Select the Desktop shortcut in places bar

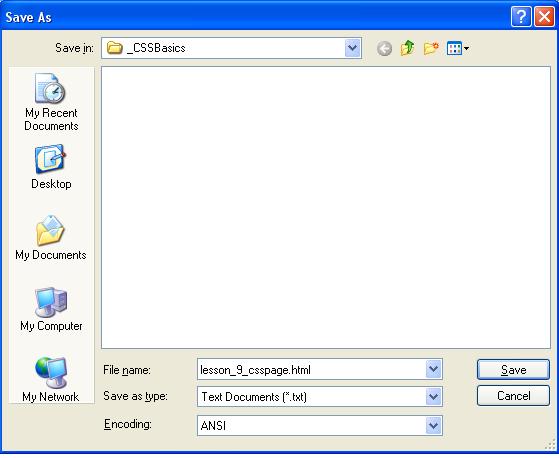(51, 167)
